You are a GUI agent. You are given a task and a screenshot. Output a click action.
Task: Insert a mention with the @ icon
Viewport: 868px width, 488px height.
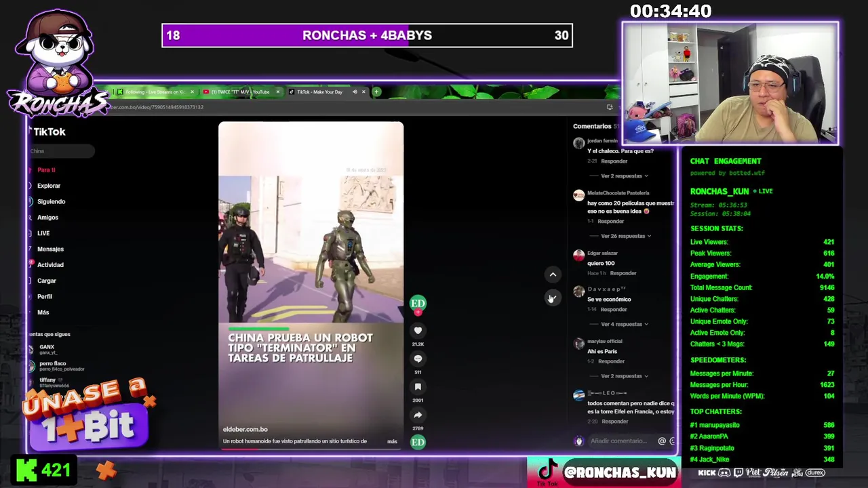click(662, 441)
